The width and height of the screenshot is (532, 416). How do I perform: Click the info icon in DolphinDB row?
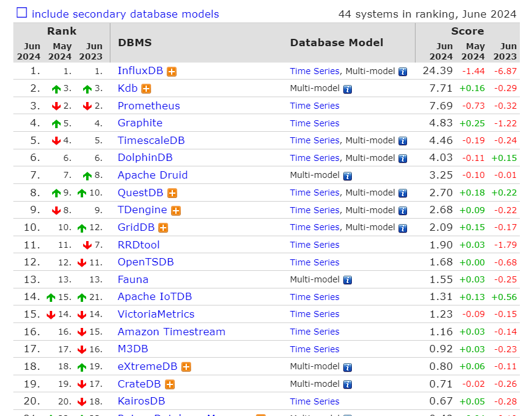click(403, 159)
